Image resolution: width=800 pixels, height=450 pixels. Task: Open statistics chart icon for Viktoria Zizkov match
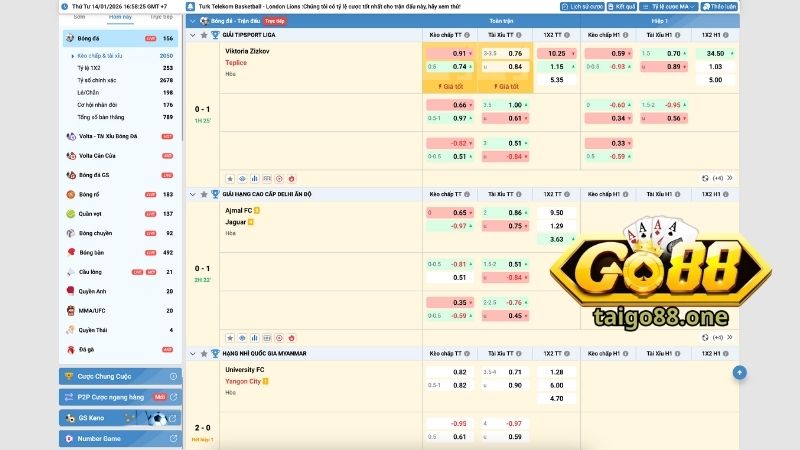(255, 179)
